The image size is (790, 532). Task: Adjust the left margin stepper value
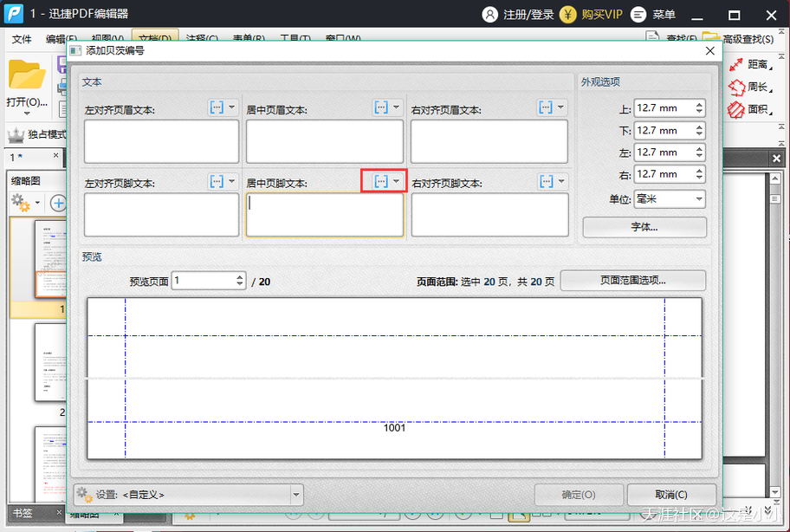[699, 152]
